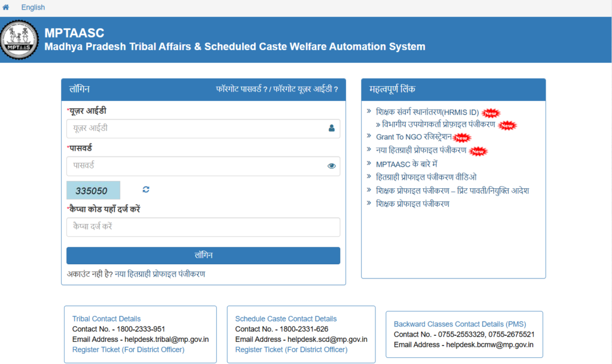Click the chevron bullet before हितग्राही प्रोफाइल पंजीकरण वीडिओ

[x=369, y=176]
